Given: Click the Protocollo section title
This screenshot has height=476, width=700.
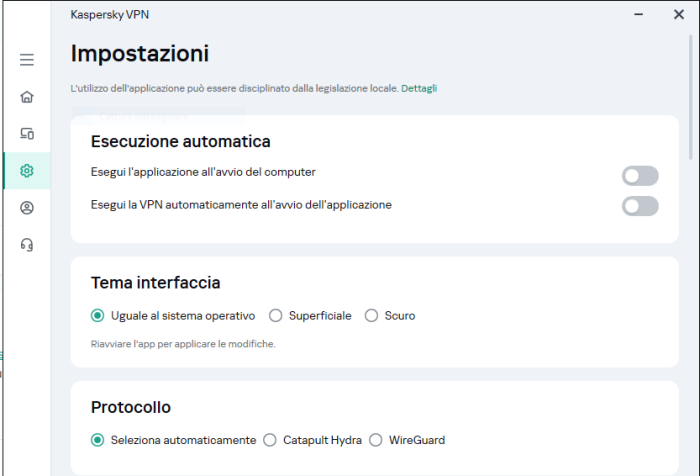Looking at the screenshot, I should 131,407.
